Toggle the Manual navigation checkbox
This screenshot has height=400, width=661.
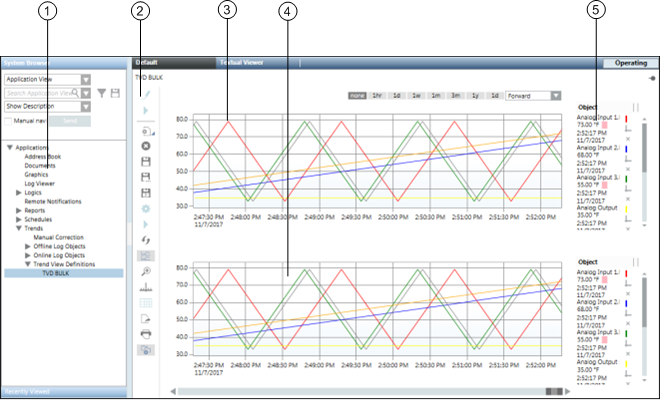tap(8, 121)
